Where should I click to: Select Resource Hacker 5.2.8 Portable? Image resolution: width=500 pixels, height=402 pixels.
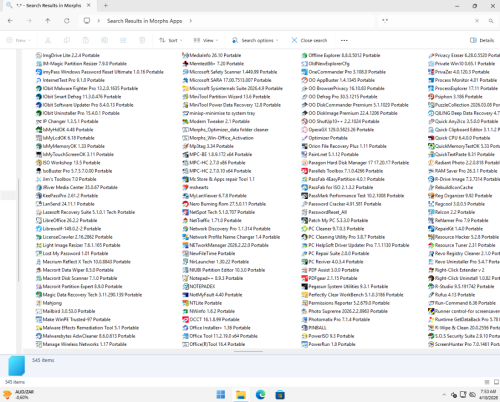click(x=463, y=237)
